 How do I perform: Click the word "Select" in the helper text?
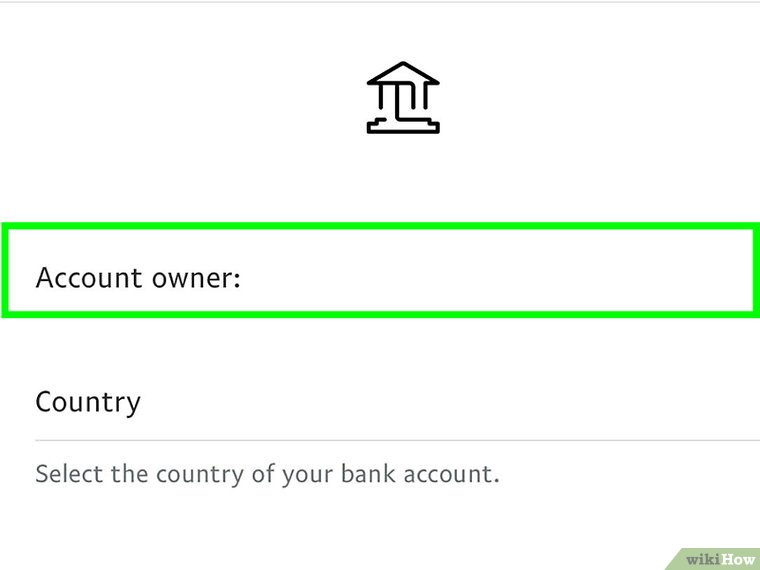point(69,472)
